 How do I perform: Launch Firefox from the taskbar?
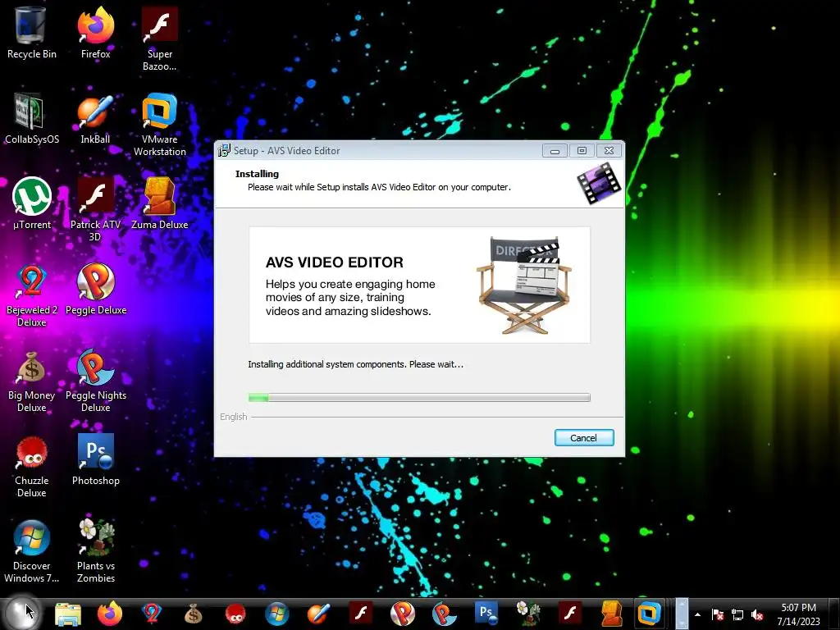coord(109,614)
